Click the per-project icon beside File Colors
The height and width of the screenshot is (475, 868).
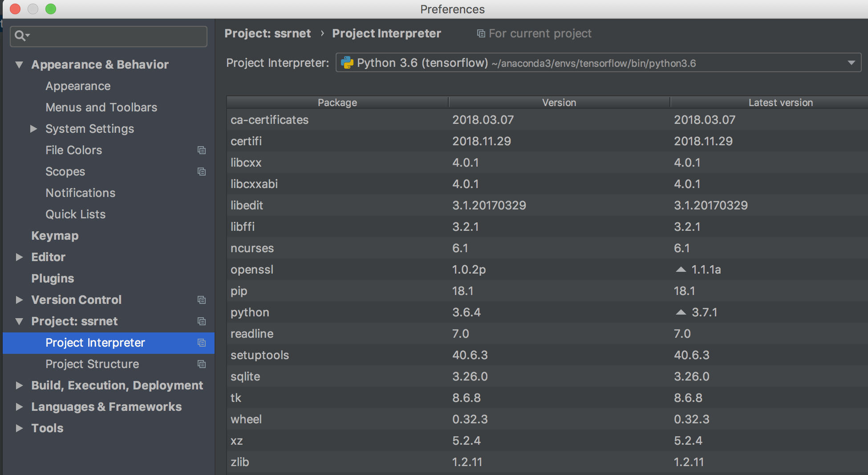[202, 150]
